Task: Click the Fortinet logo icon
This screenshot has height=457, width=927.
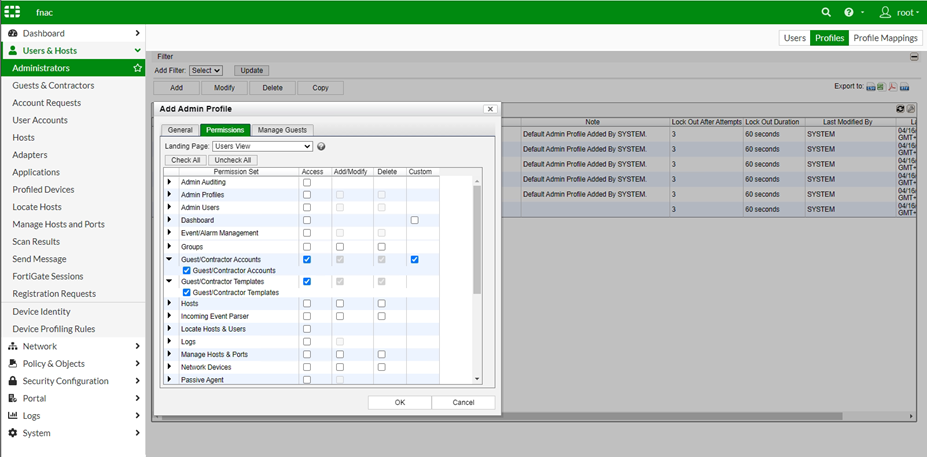Action: (13, 12)
